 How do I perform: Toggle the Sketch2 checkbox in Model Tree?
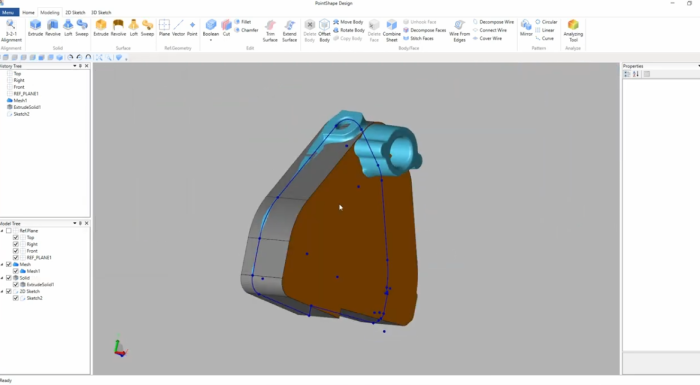[x=16, y=298]
